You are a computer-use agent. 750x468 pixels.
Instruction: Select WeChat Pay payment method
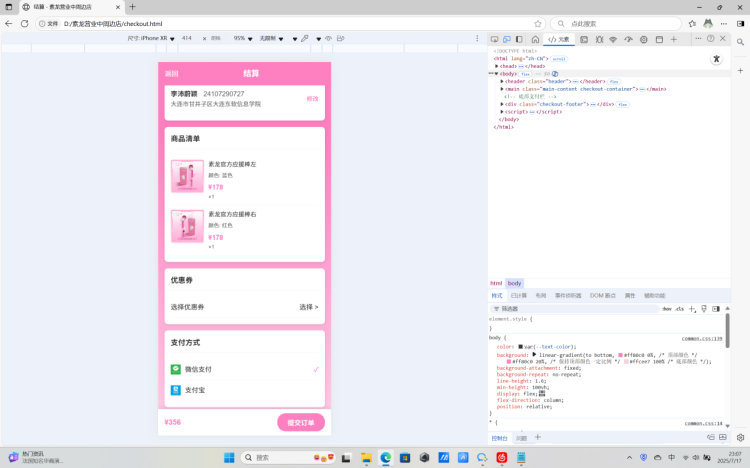(244, 369)
